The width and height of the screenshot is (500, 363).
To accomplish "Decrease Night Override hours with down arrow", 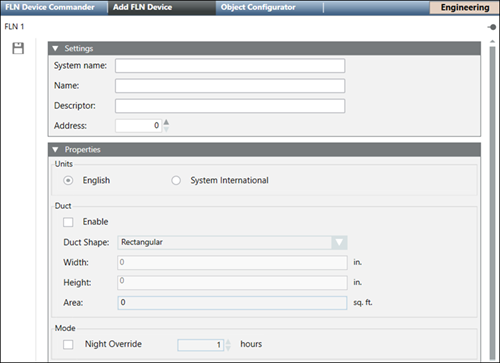I will (228, 348).
